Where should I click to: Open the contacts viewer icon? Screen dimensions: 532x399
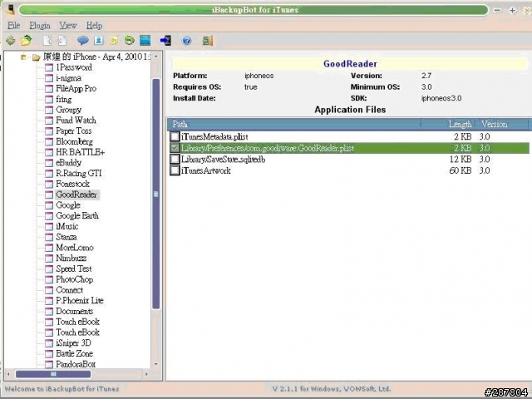pyautogui.click(x=99, y=41)
